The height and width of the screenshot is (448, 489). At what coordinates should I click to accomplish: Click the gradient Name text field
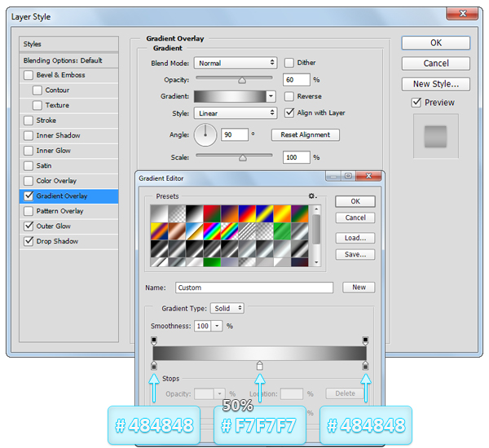click(253, 288)
